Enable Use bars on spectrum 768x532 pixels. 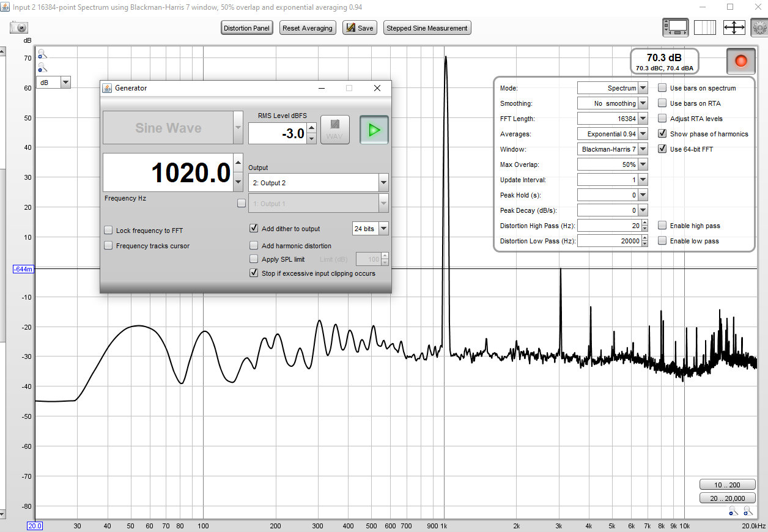coord(662,88)
